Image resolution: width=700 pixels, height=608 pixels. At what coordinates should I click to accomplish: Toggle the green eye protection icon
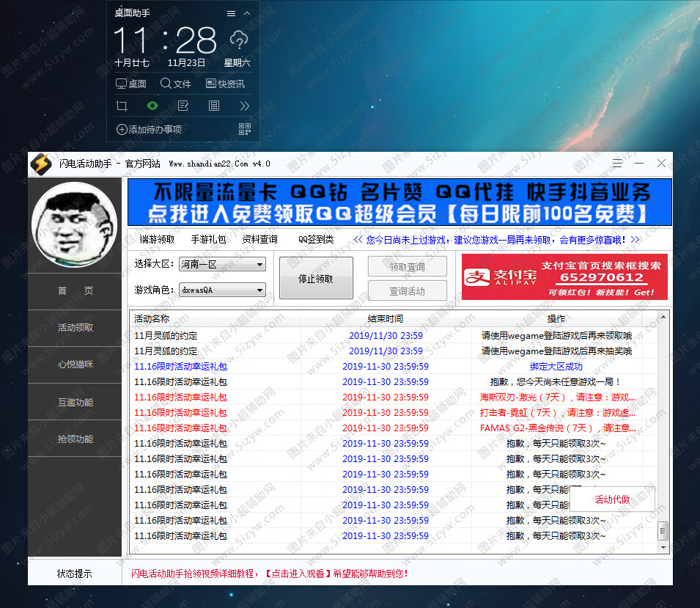(x=152, y=106)
